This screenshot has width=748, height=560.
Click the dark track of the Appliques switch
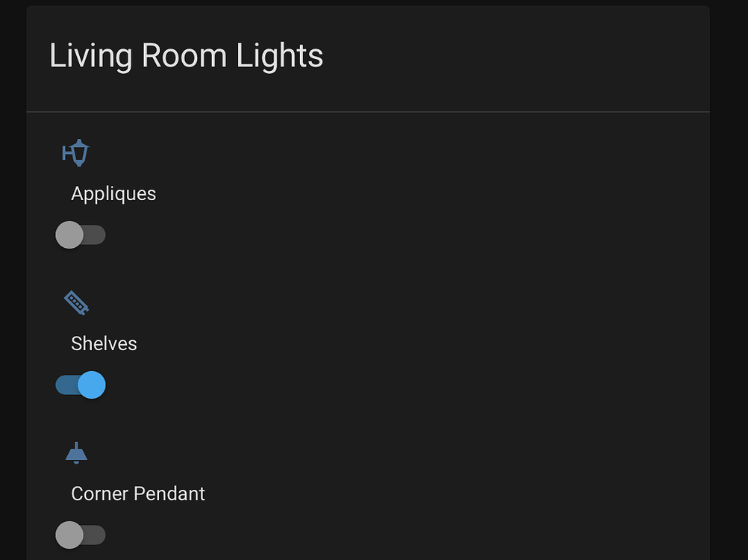(x=96, y=235)
